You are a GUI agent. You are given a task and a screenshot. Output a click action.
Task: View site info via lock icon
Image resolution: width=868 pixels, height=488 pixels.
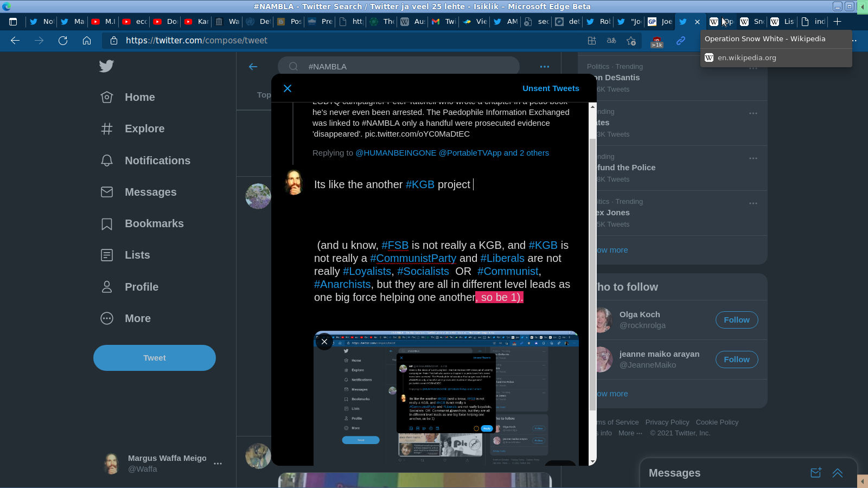pyautogui.click(x=114, y=41)
